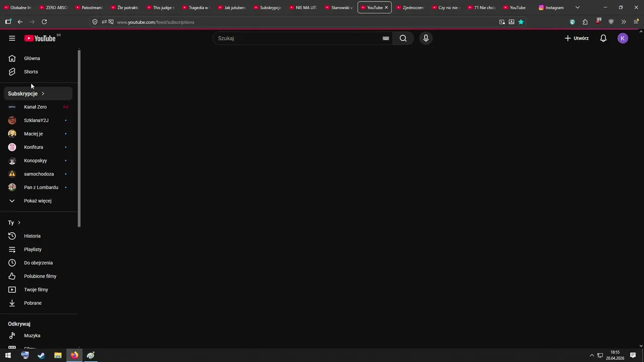Viewport: 644px width, 362px height.
Task: Open the site security shield icon
Action: 95,22
